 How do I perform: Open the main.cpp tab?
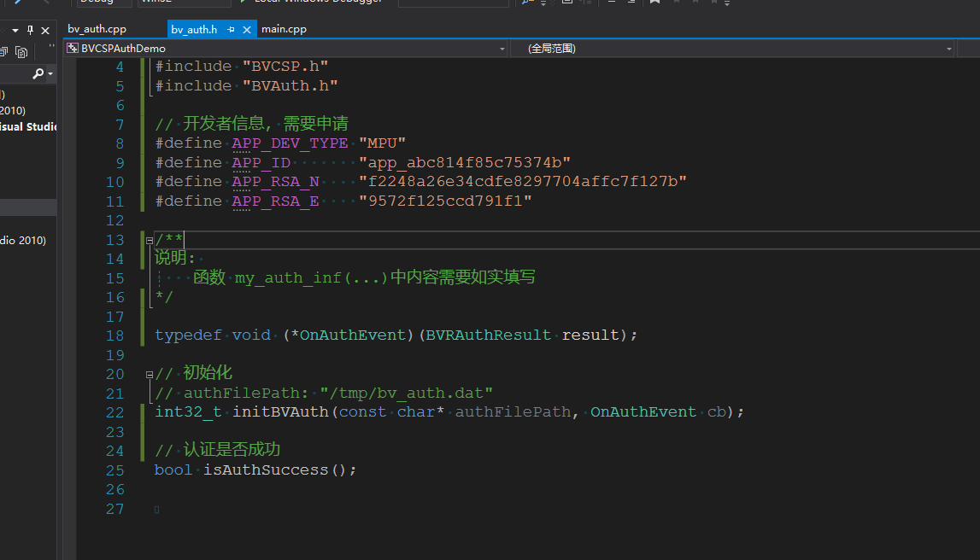pos(284,29)
